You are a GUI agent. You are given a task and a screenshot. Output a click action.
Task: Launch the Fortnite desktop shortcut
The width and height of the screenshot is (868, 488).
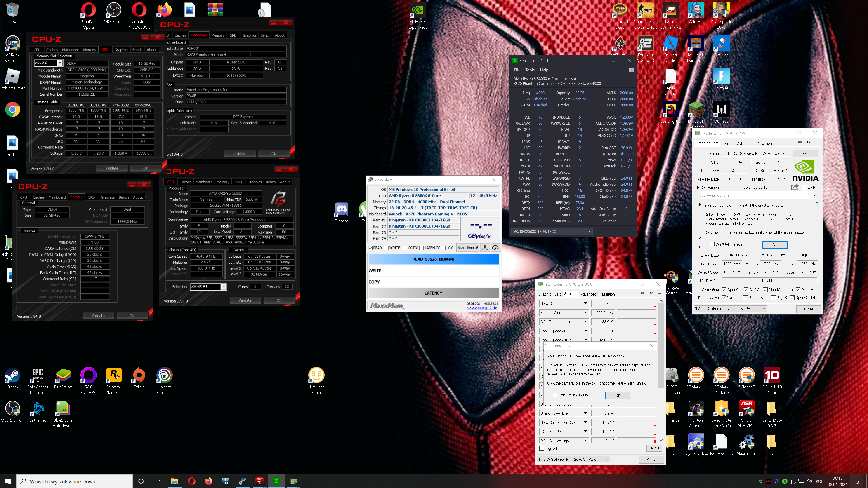721,80
